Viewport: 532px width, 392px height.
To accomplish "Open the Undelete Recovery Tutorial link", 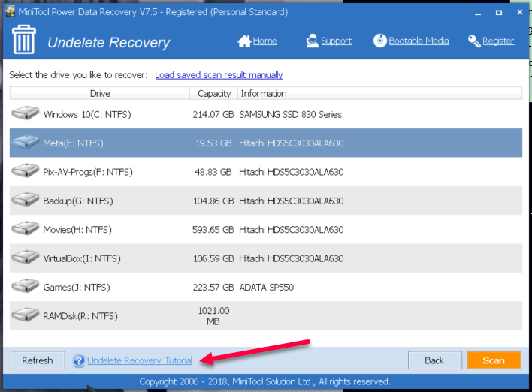I will [140, 360].
